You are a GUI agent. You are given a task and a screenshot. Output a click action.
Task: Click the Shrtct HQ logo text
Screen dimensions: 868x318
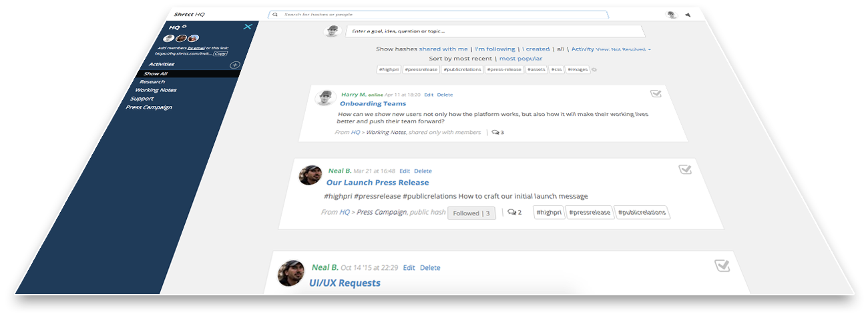pyautogui.click(x=189, y=14)
